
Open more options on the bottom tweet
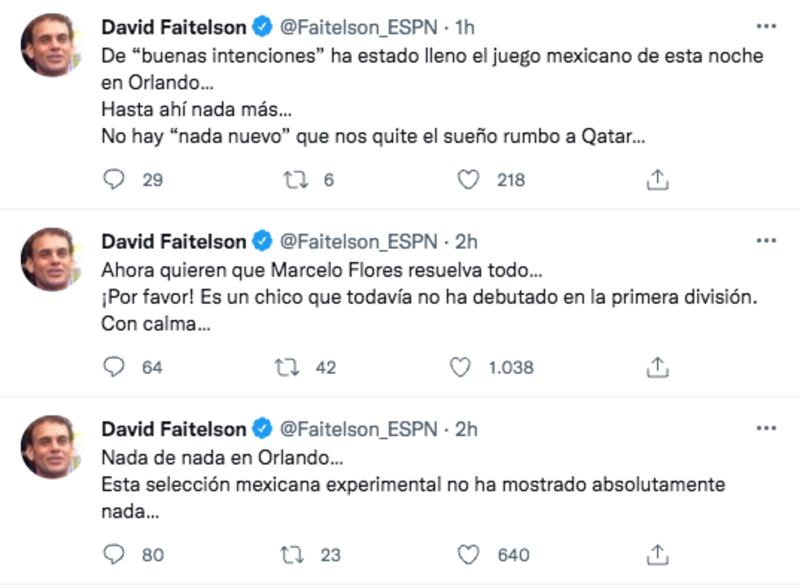tap(766, 428)
